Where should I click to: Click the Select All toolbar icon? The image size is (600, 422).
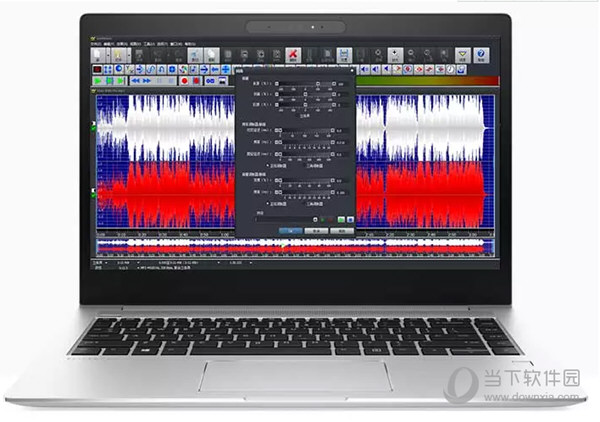pyautogui.click(x=344, y=55)
